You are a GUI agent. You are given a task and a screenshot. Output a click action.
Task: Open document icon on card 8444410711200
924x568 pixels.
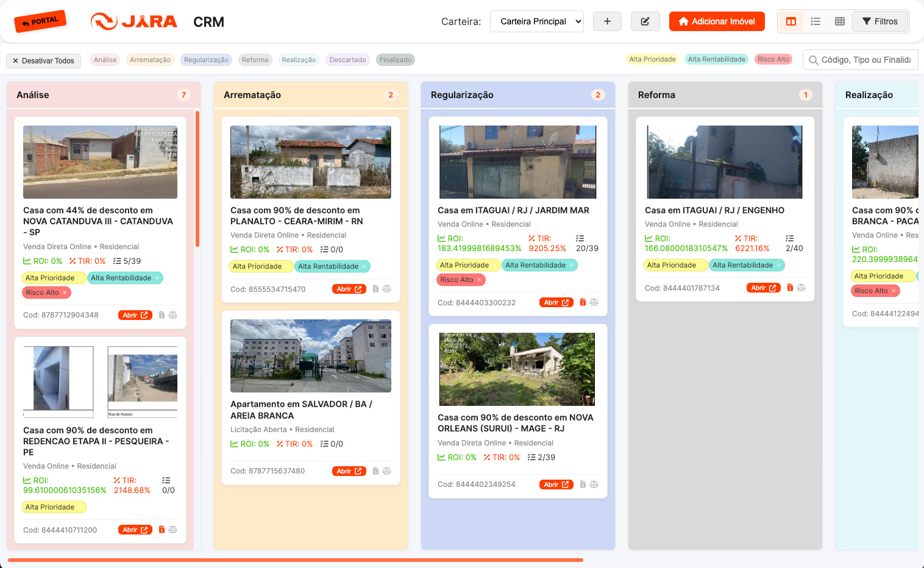162,530
